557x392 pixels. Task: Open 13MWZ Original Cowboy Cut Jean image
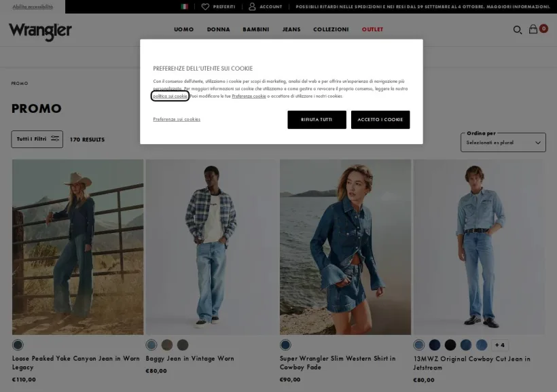[x=479, y=247]
